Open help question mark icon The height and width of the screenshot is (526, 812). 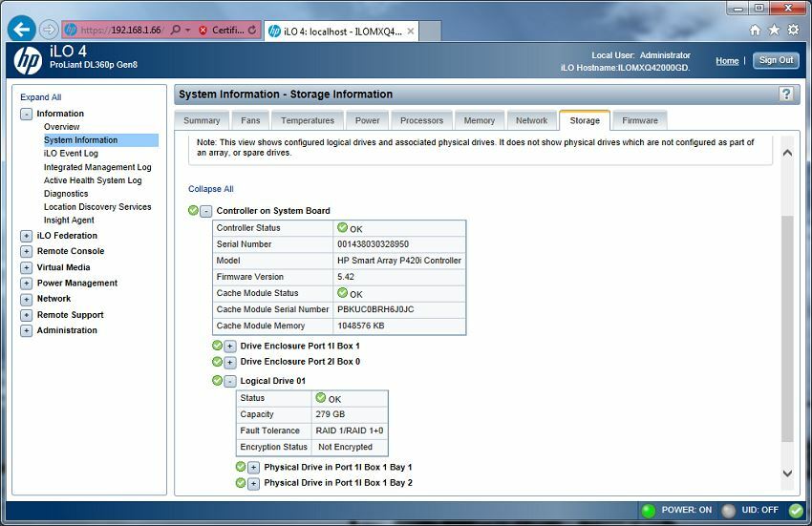[x=786, y=94]
